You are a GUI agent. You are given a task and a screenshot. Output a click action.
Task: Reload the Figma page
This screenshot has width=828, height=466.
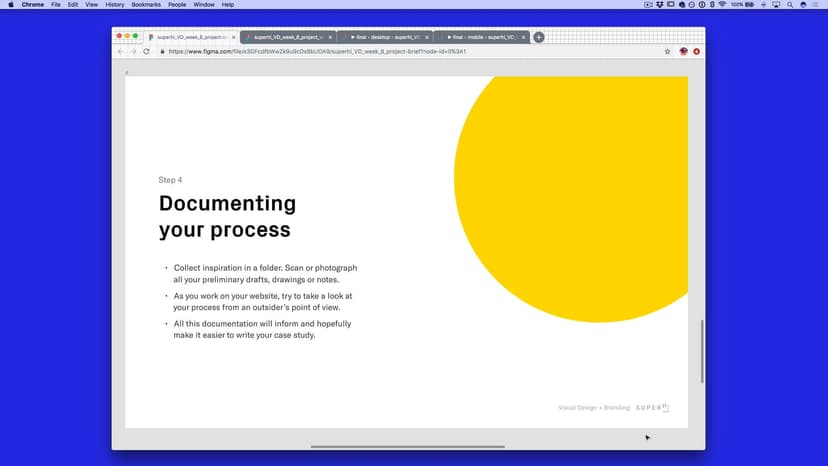(x=146, y=52)
